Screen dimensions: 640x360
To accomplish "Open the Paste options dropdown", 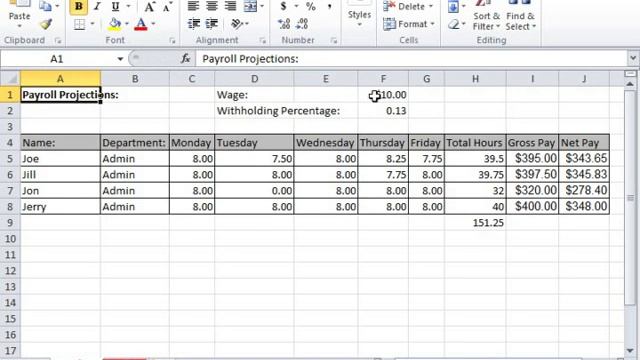I will (x=19, y=26).
